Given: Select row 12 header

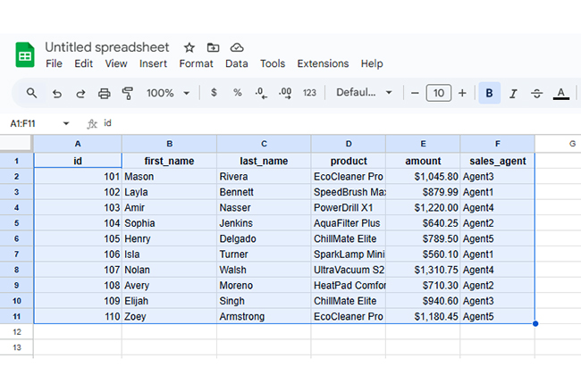Looking at the screenshot, I should pyautogui.click(x=17, y=332).
